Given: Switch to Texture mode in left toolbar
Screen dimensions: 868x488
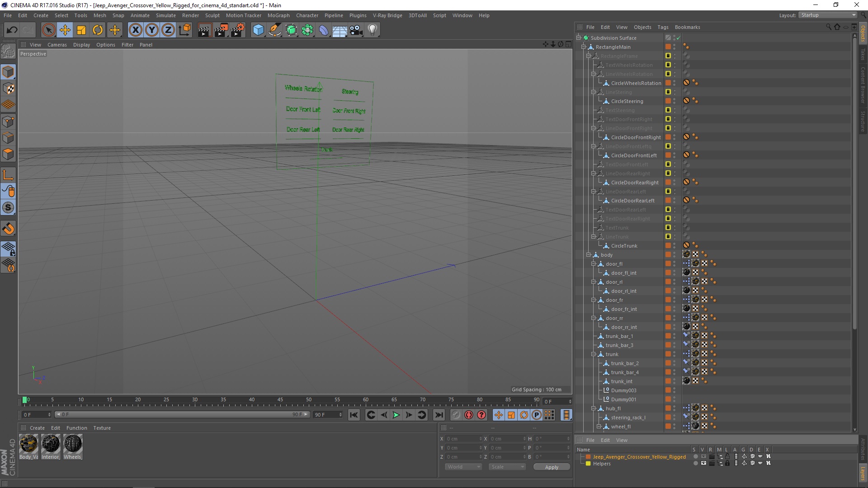Looking at the screenshot, I should [8, 89].
